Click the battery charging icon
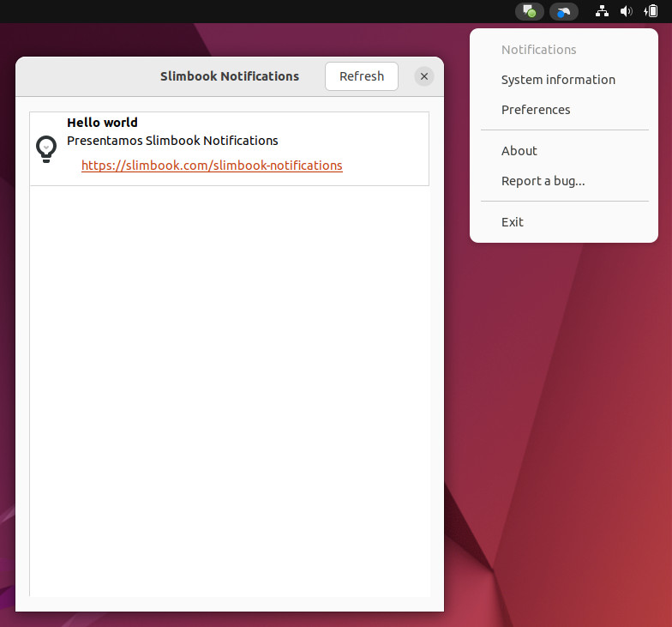 [651, 12]
